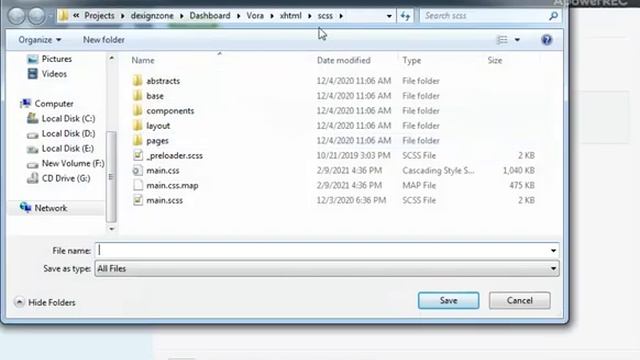This screenshot has height=360, width=640.
Task: Click the 10/21/2019 3:03 PM date cell
Action: click(x=353, y=156)
